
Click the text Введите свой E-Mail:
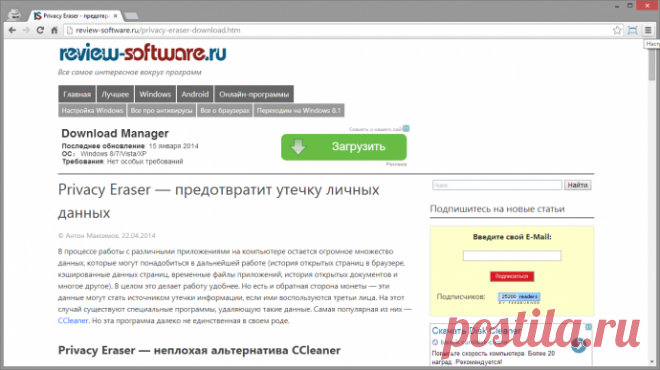pyautogui.click(x=512, y=237)
